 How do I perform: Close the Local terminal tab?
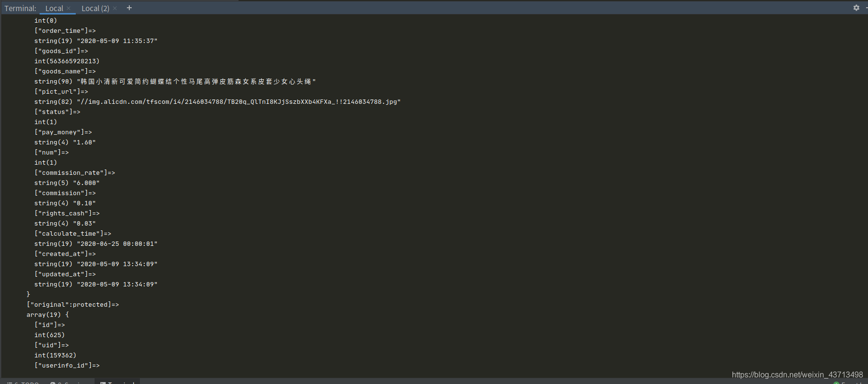[69, 8]
